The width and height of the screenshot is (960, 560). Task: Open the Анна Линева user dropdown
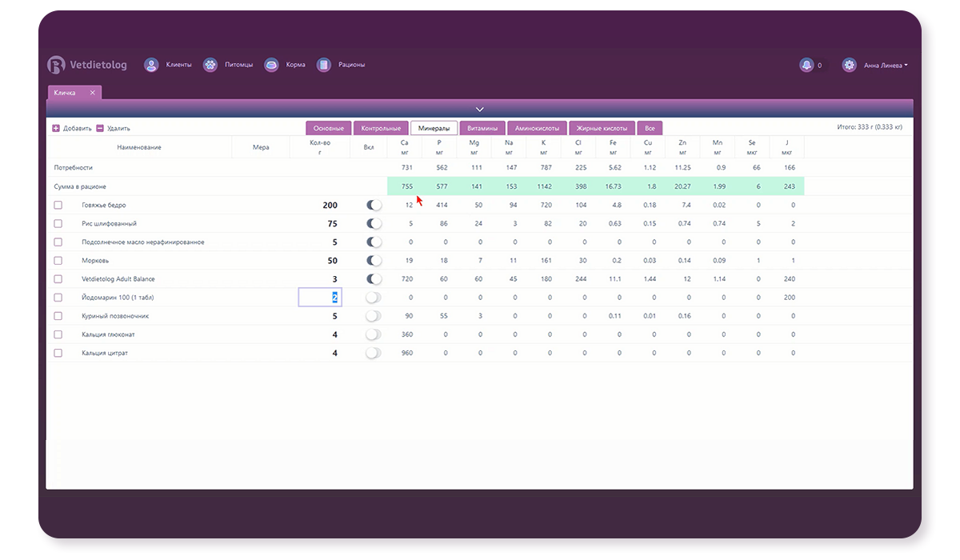885,66
